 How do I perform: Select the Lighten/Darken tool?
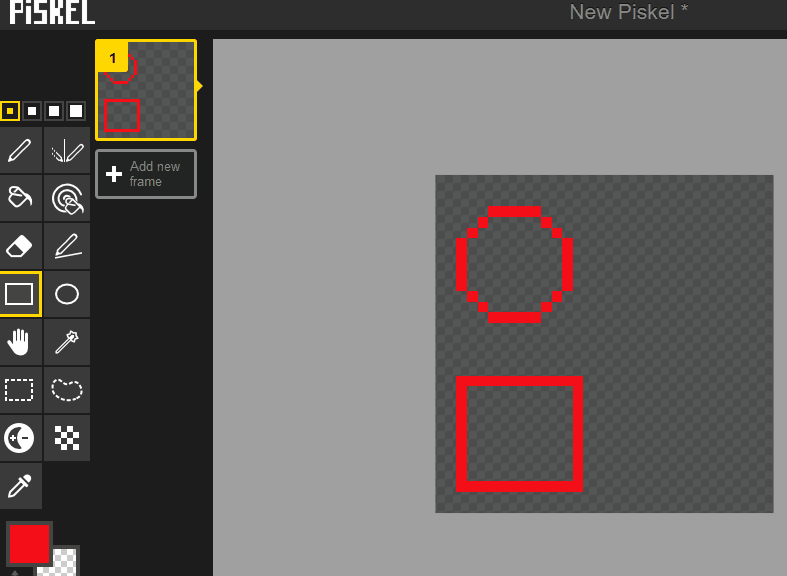20,438
